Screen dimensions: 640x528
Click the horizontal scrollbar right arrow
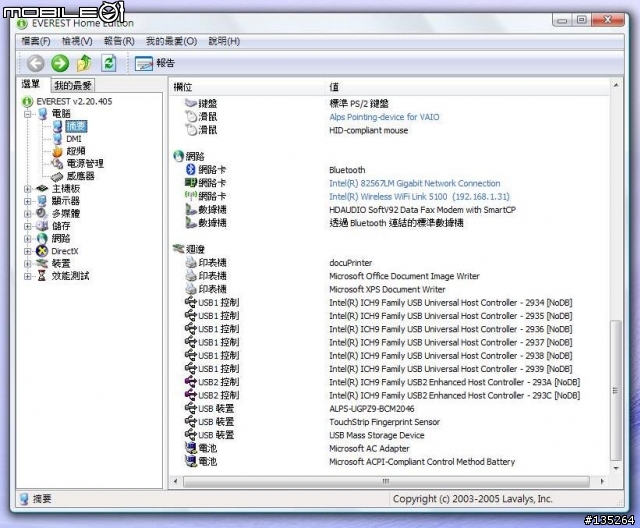coord(602,481)
